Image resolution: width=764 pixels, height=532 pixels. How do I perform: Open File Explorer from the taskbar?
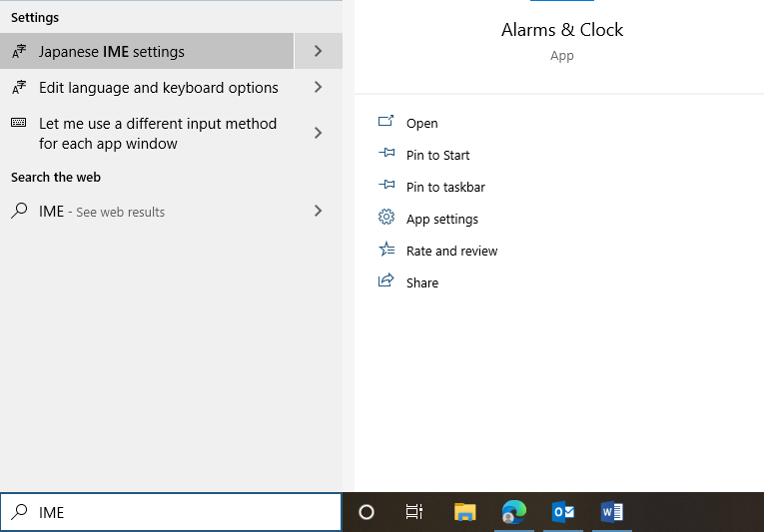pos(464,512)
